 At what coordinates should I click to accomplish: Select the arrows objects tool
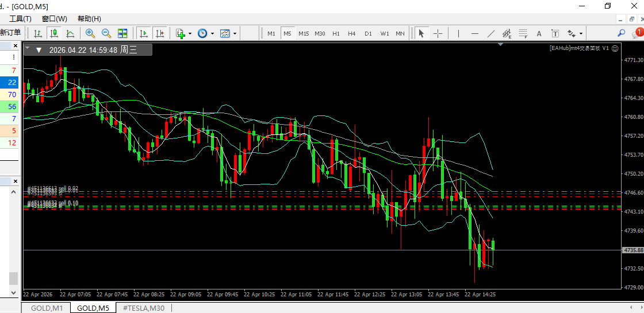click(x=572, y=34)
